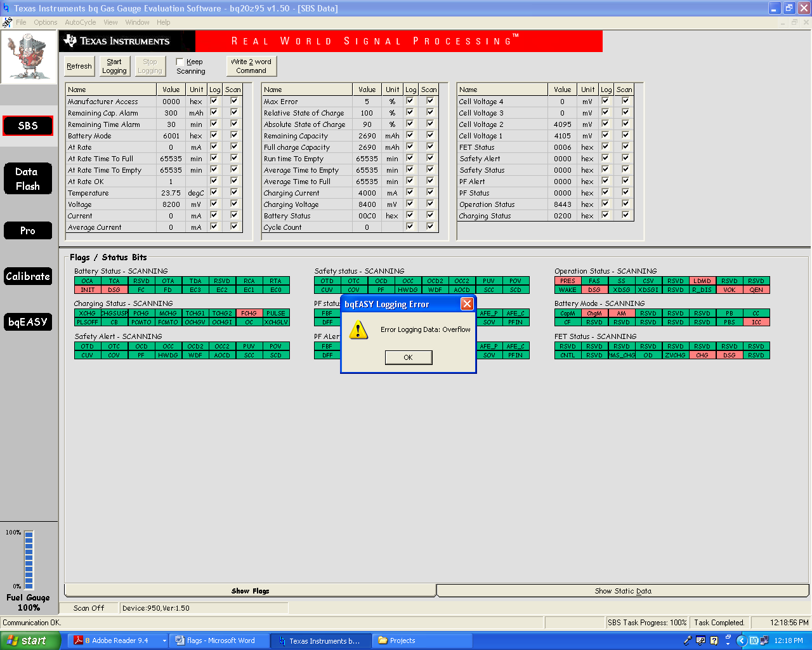Open the View menu
Screen dimensions: 812x650
[110, 22]
